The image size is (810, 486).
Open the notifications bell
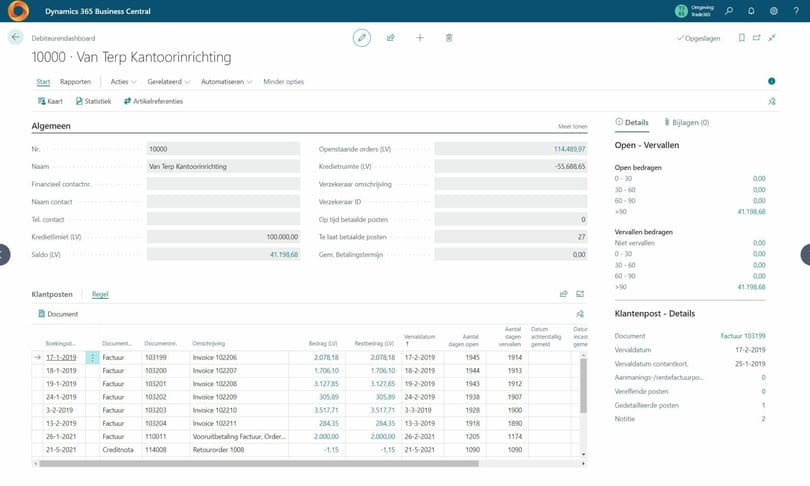(751, 11)
